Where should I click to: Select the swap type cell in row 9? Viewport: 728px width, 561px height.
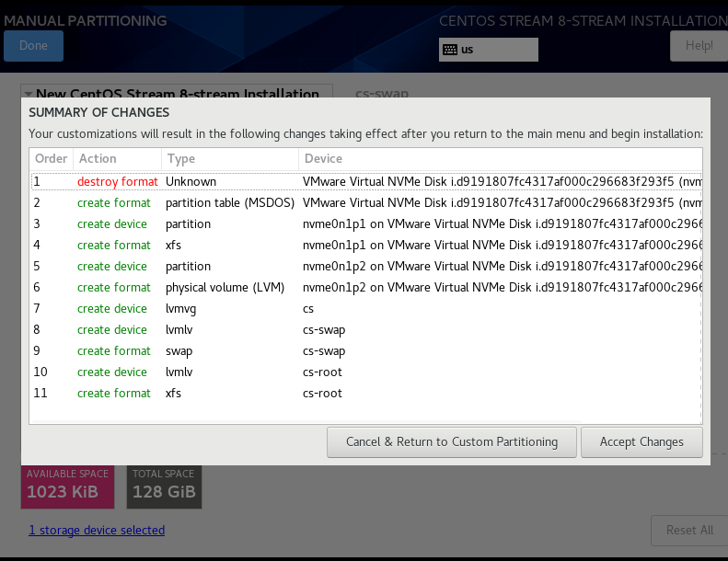tap(179, 351)
